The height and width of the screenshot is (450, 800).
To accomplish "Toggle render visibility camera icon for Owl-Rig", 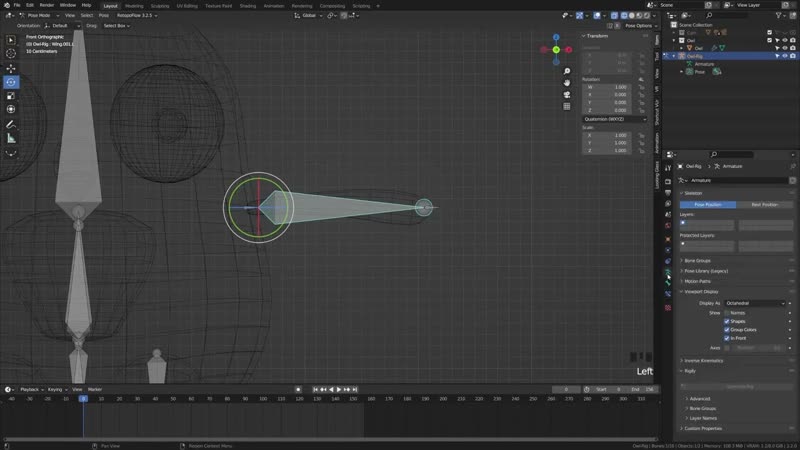I will point(792,56).
